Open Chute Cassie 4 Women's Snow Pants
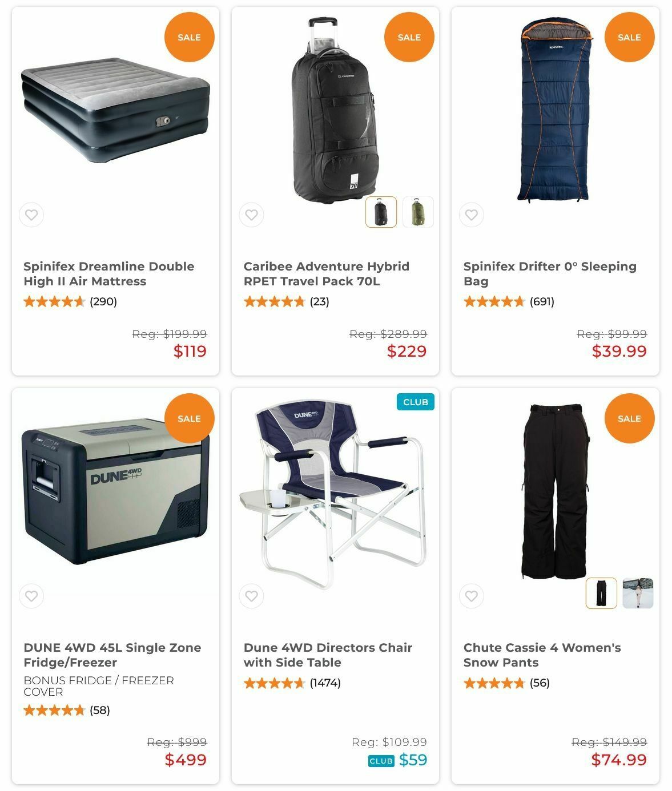Screen dimensions: 672x791 click(542, 655)
